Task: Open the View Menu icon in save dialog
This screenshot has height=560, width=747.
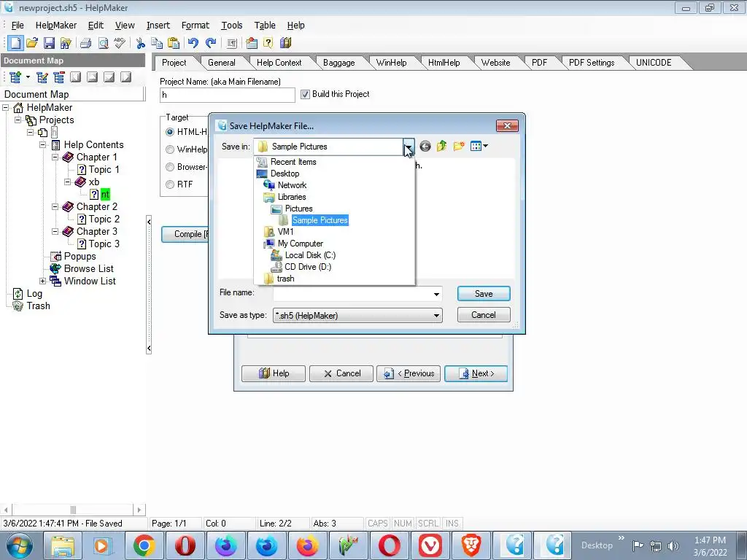Action: coord(479,146)
